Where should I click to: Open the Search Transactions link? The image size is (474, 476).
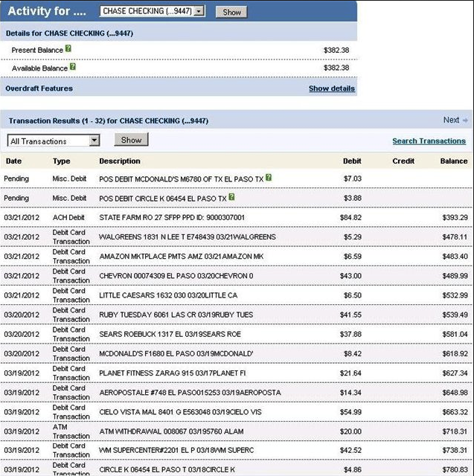(x=429, y=141)
